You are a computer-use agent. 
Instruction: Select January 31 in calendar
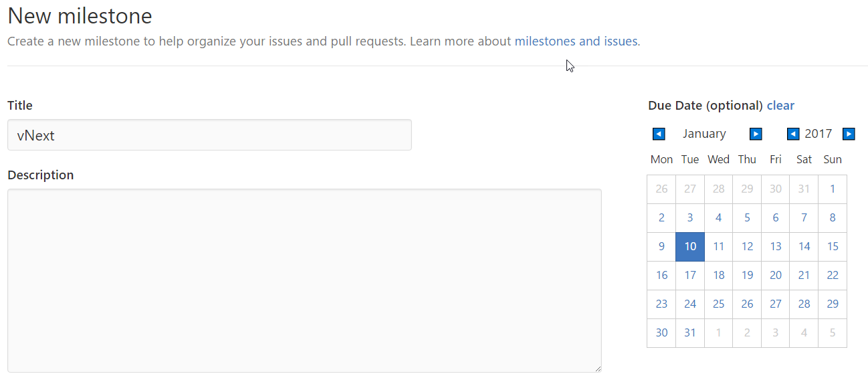[x=690, y=332]
